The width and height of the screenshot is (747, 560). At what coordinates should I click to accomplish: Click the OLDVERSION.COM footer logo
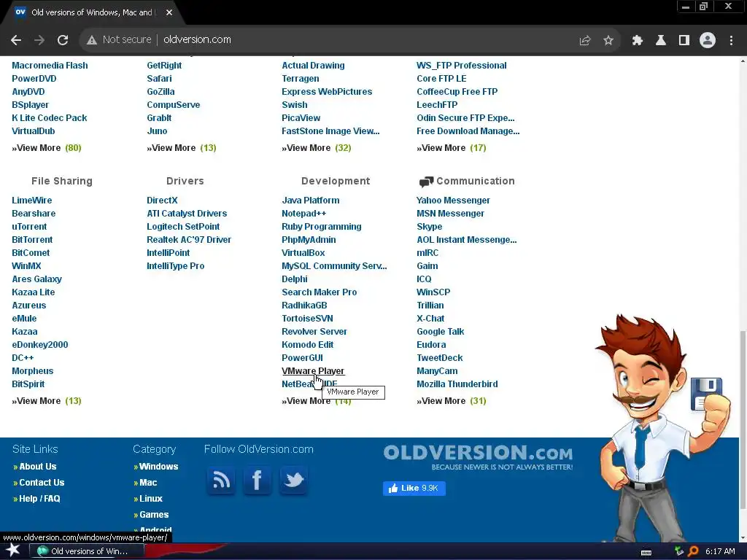(478, 457)
